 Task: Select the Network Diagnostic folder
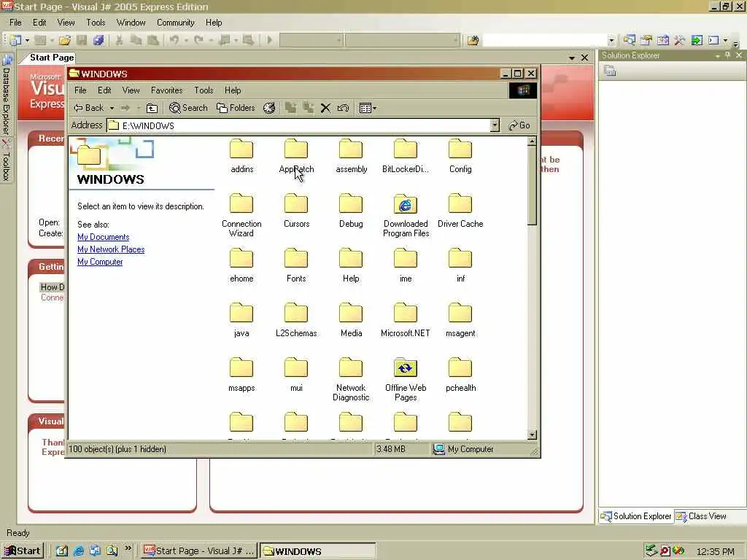[x=351, y=379]
